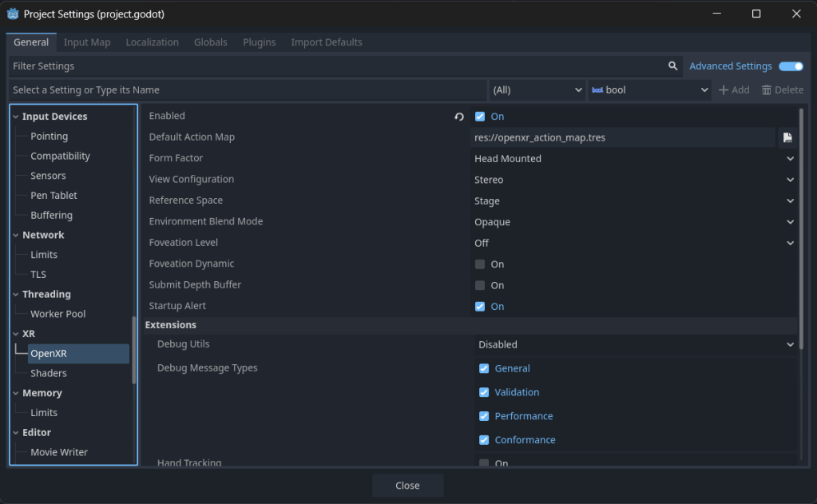Open the Import Defaults tab
This screenshot has width=817, height=504.
point(326,42)
